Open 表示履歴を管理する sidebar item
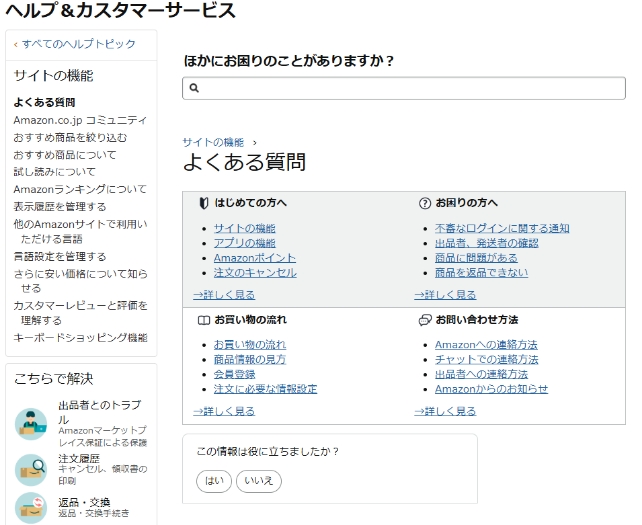This screenshot has width=642, height=525. coord(60,207)
